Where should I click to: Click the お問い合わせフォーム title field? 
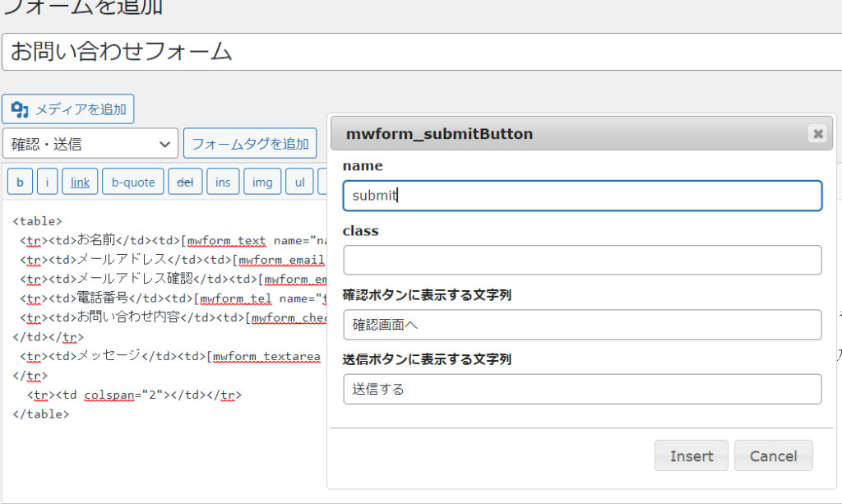[x=422, y=52]
